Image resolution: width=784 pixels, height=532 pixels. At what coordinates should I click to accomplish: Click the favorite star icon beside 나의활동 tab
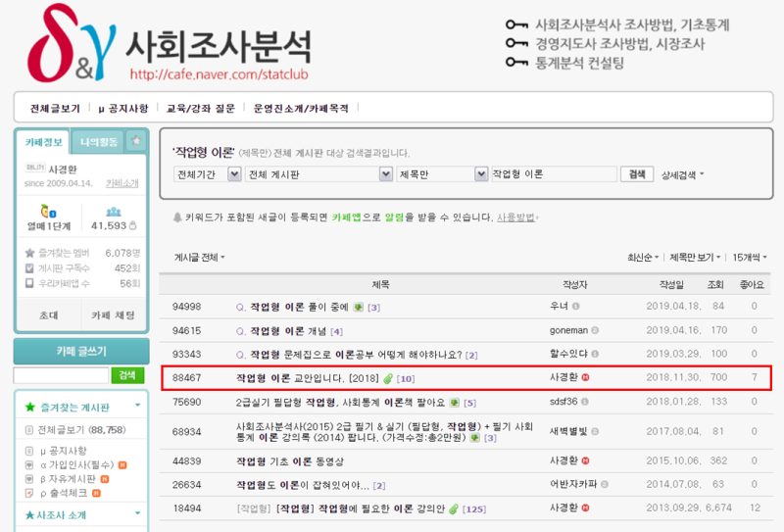136,141
